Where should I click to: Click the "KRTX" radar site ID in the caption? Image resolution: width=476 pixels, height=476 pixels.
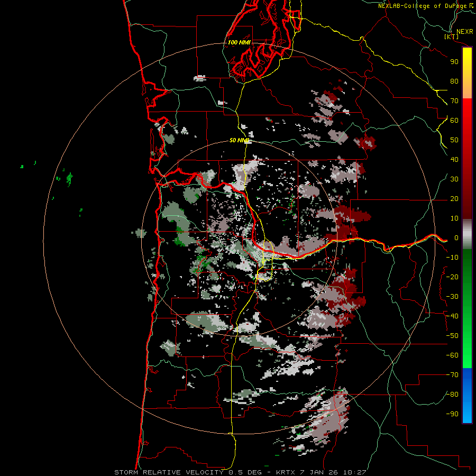pyautogui.click(x=287, y=472)
